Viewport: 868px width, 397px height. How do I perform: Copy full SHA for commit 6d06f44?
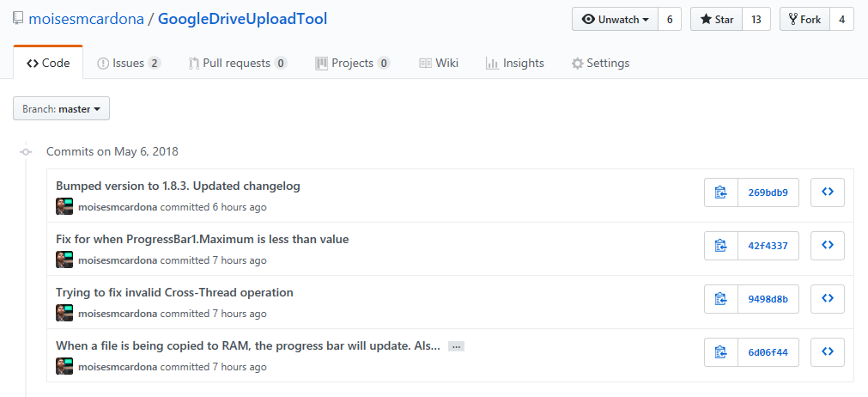[x=720, y=351]
